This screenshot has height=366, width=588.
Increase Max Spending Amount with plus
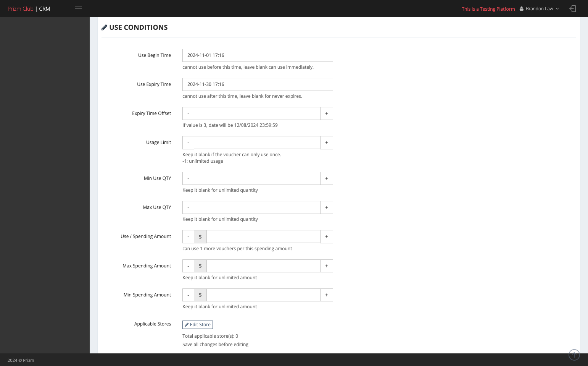tap(327, 266)
